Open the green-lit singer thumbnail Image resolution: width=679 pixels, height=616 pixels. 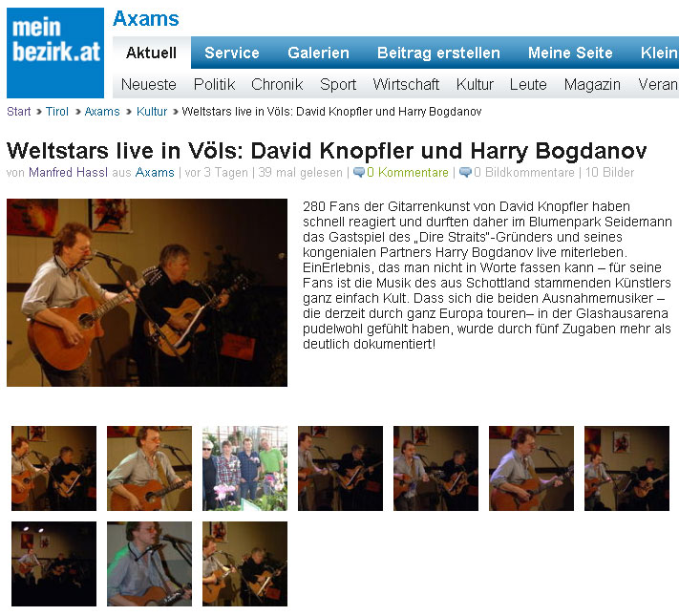point(149,563)
